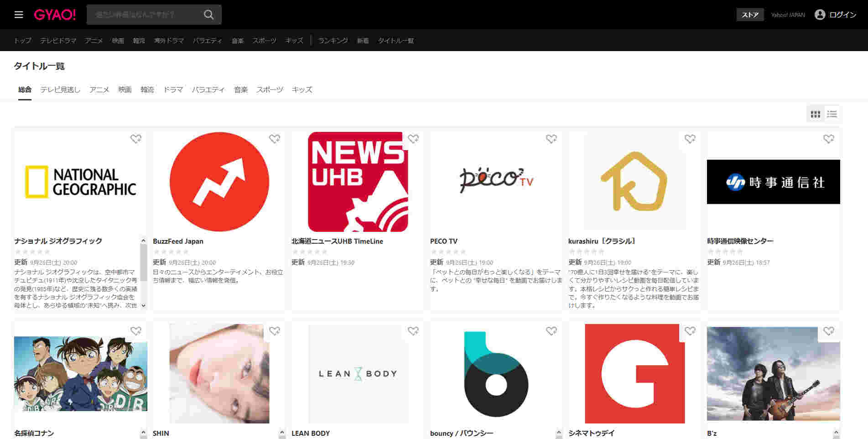Select the 韓流 category tab
The width and height of the screenshot is (868, 439).
click(x=147, y=89)
